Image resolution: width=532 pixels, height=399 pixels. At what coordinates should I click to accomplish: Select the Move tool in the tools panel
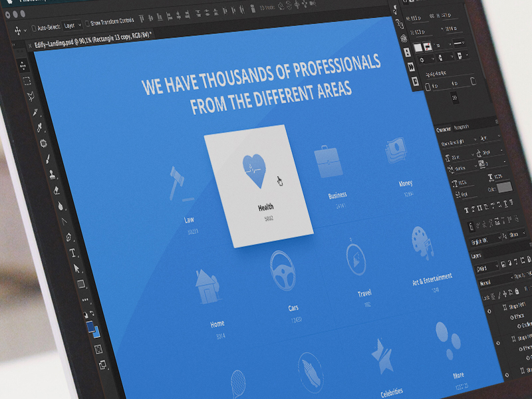click(x=23, y=65)
